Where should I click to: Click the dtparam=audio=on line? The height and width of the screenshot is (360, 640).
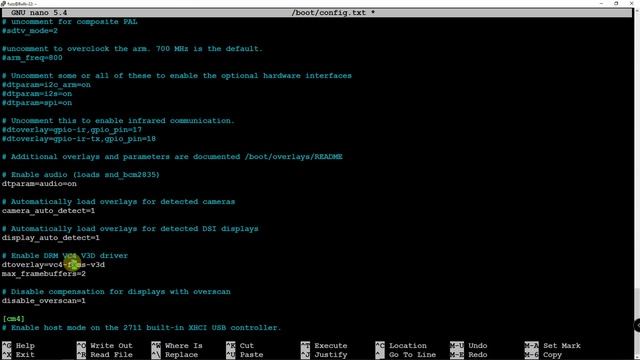coord(39,184)
